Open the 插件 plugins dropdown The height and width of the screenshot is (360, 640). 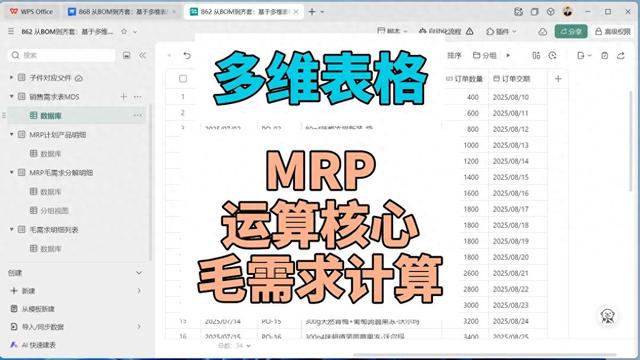[x=501, y=31]
